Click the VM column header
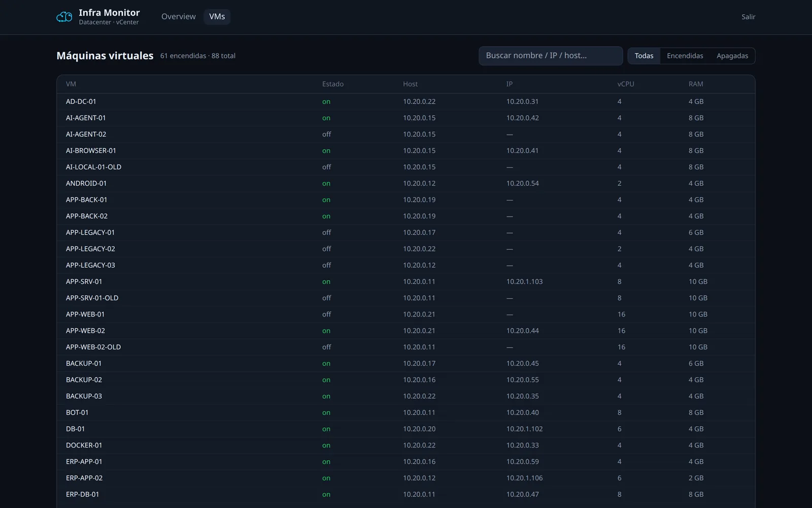 click(71, 84)
